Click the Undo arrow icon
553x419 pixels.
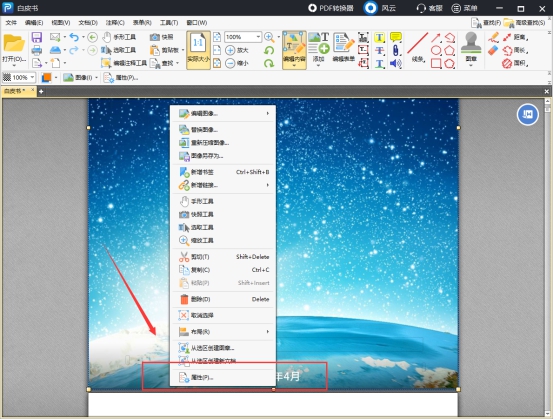[74, 37]
